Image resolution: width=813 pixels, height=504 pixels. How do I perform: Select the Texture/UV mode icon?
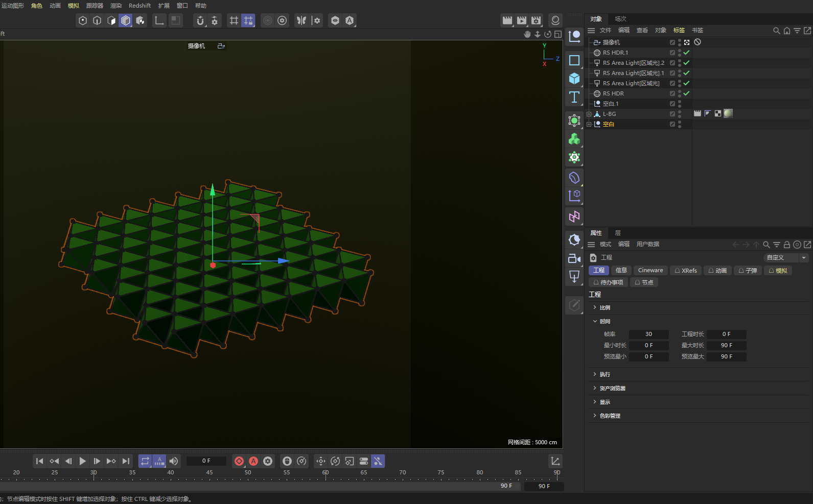(140, 20)
